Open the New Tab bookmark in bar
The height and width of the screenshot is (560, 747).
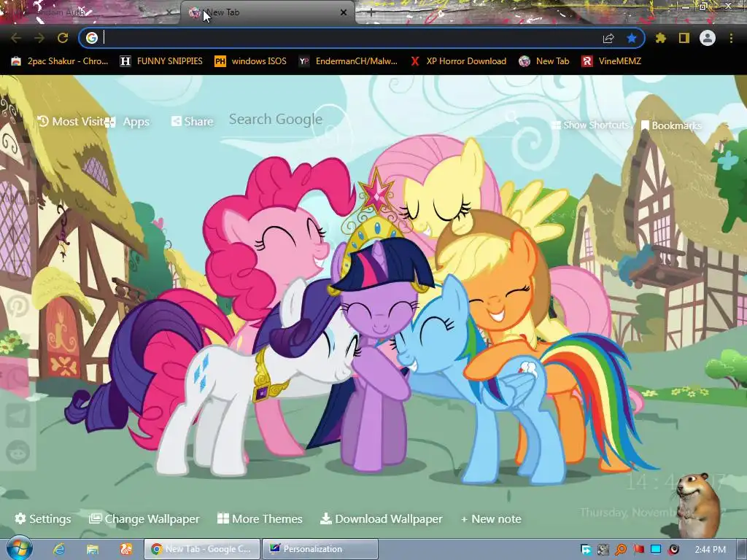pos(544,61)
